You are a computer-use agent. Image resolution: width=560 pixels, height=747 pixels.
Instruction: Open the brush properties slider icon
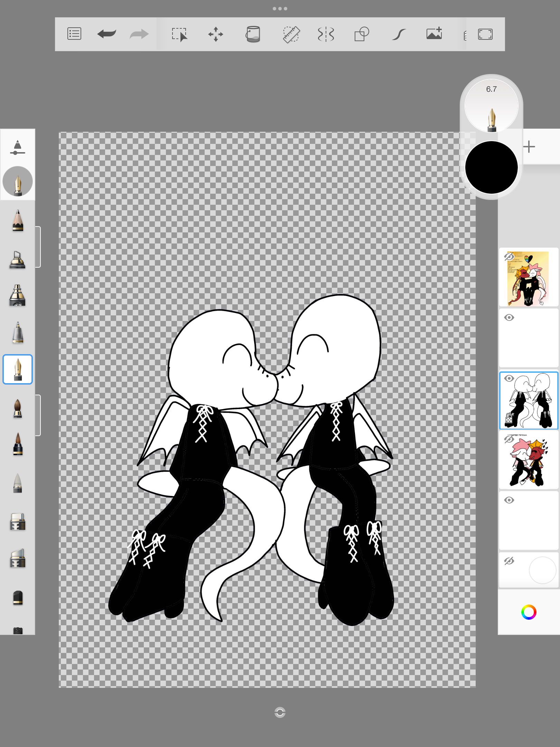click(18, 147)
